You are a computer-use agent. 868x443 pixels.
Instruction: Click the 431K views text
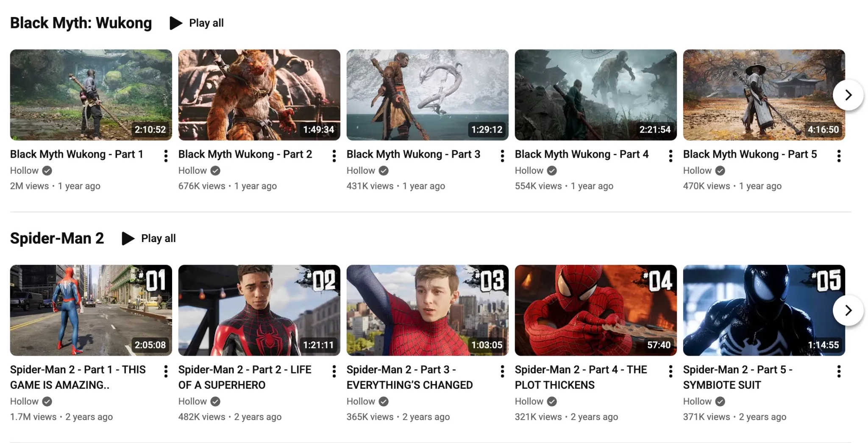tap(370, 186)
